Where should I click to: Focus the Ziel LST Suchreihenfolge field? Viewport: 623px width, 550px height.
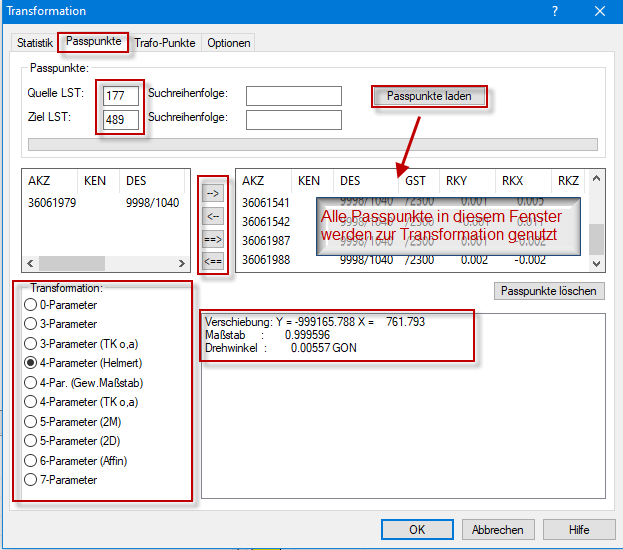293,120
